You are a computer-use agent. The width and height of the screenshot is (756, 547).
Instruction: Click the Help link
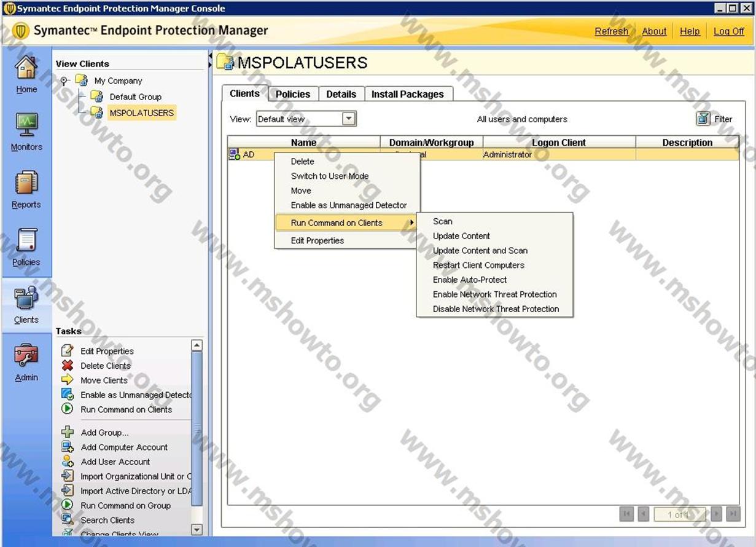click(690, 31)
